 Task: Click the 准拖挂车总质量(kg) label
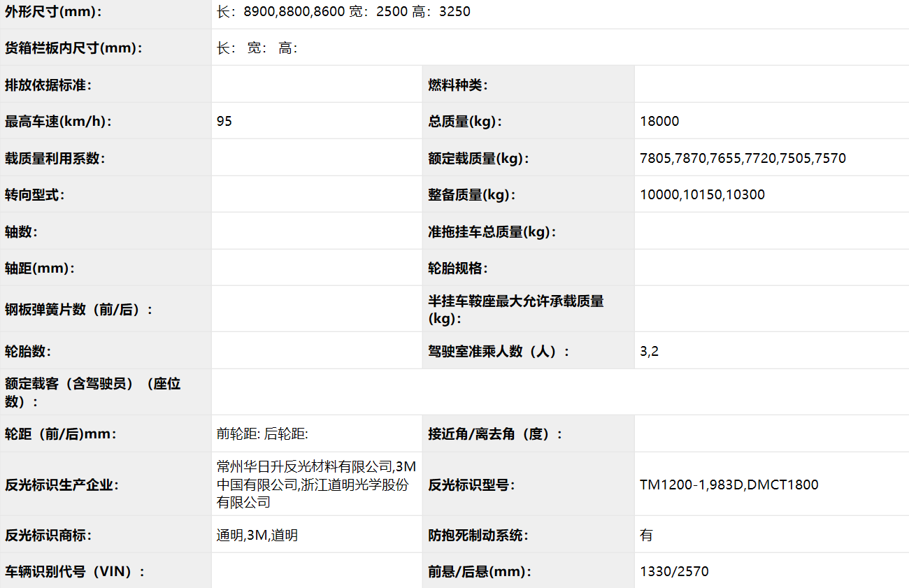492,231
